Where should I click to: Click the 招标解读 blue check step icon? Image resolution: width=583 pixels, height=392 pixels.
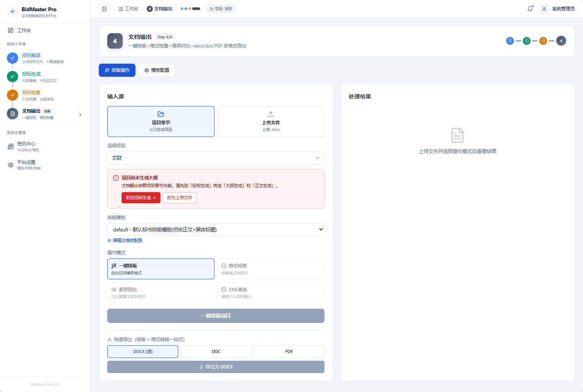[13, 58]
